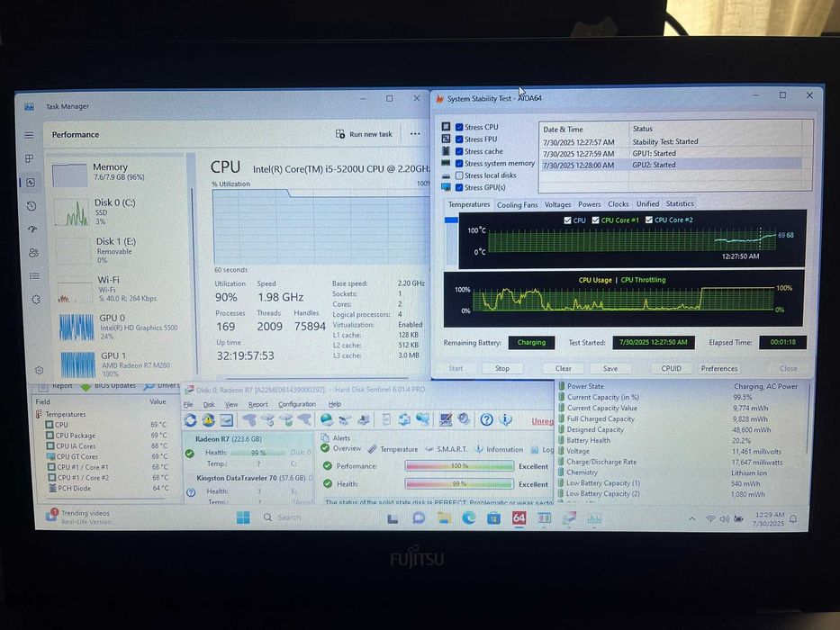The width and height of the screenshot is (840, 630).
Task: Switch to Clocks tab in AIDA64
Action: (x=619, y=204)
